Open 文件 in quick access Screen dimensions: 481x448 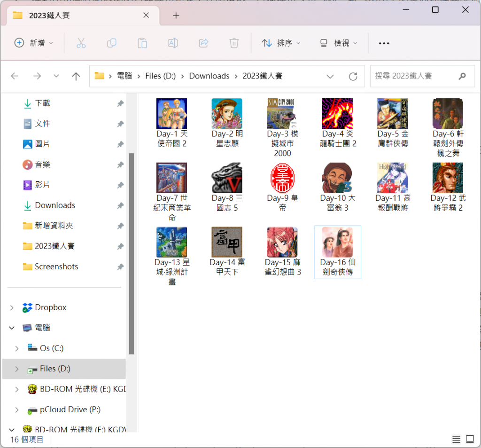pyautogui.click(x=42, y=124)
